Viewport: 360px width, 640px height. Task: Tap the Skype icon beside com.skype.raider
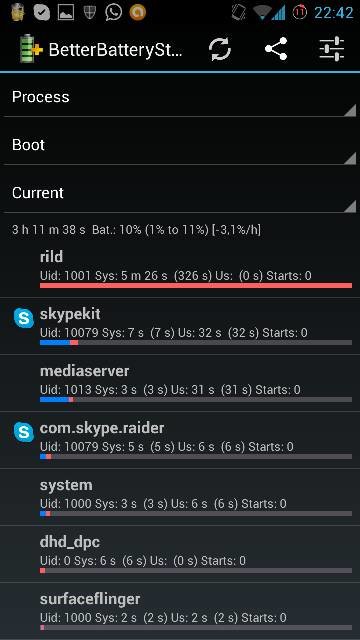[24, 432]
